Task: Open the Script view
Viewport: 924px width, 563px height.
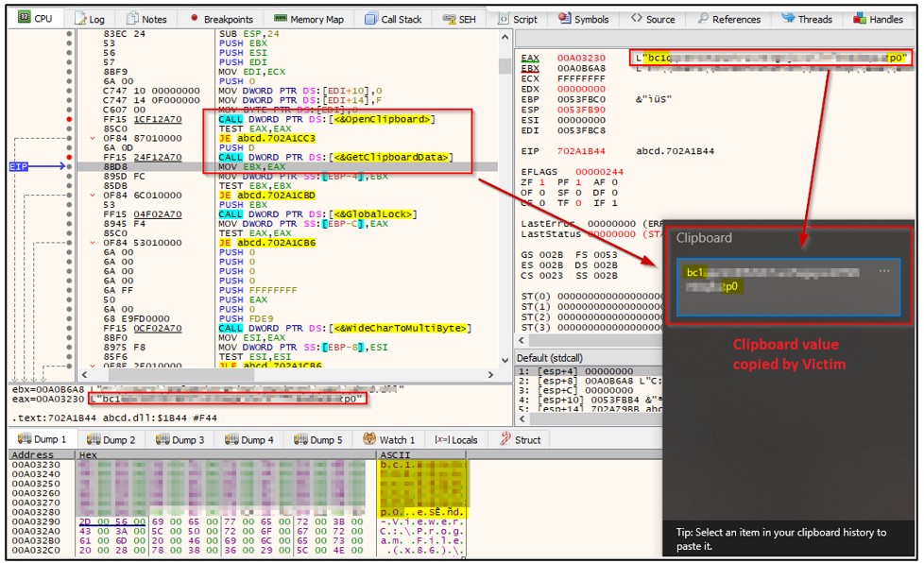Action: (x=519, y=17)
